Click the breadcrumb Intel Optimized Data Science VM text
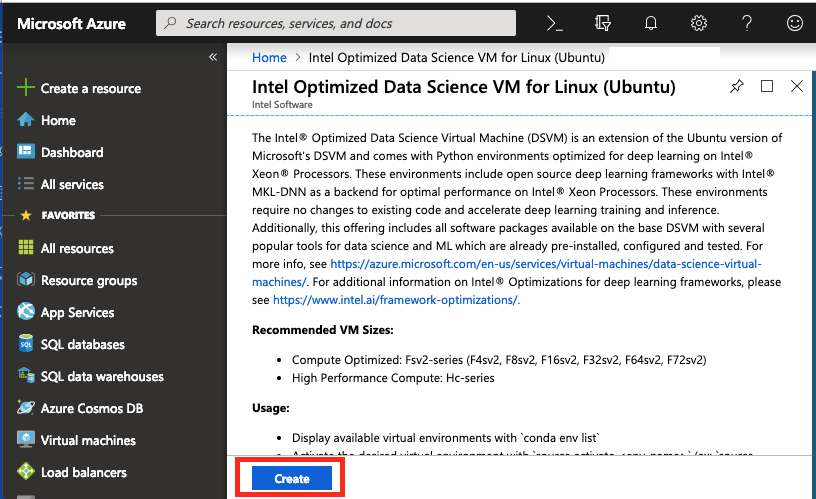 456,57
